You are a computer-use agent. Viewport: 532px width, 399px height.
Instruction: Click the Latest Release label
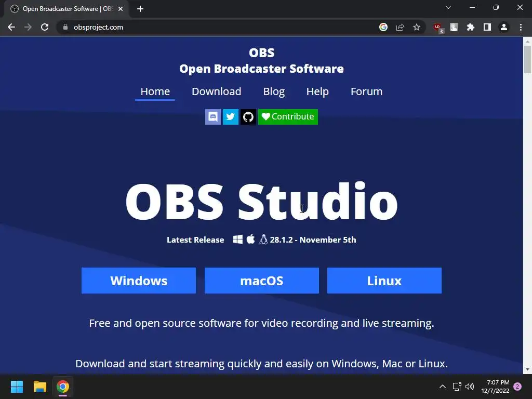195,240
